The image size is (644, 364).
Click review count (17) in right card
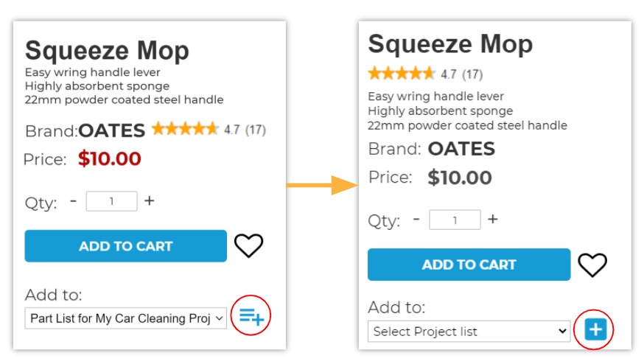pos(472,74)
